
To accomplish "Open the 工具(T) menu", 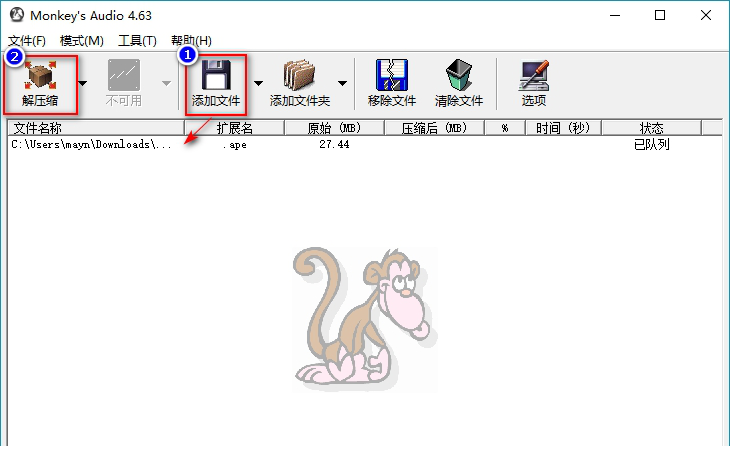I will click(x=137, y=40).
